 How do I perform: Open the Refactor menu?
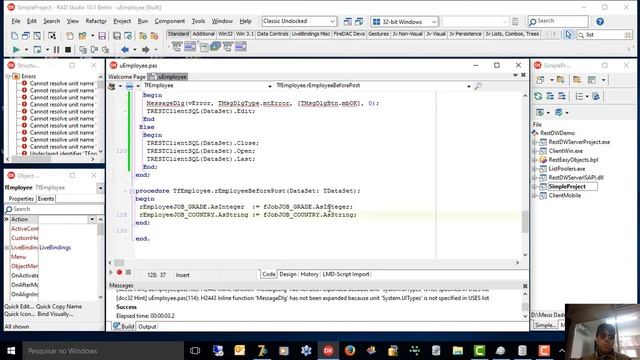[96, 21]
